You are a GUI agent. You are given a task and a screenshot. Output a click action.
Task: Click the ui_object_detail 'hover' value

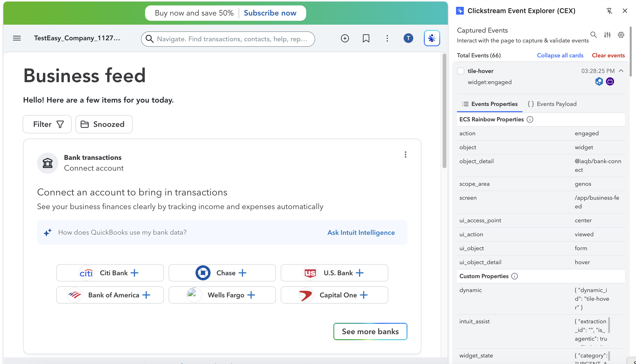582,262
